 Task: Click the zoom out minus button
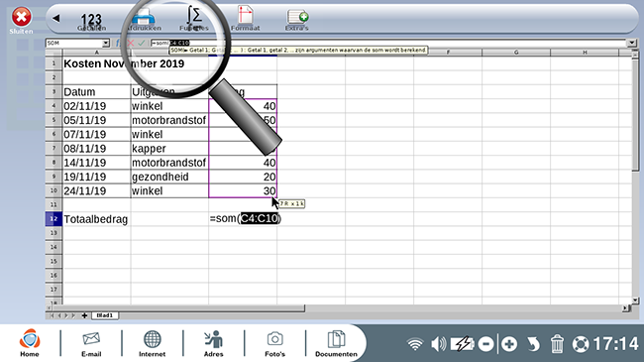pos(485,344)
